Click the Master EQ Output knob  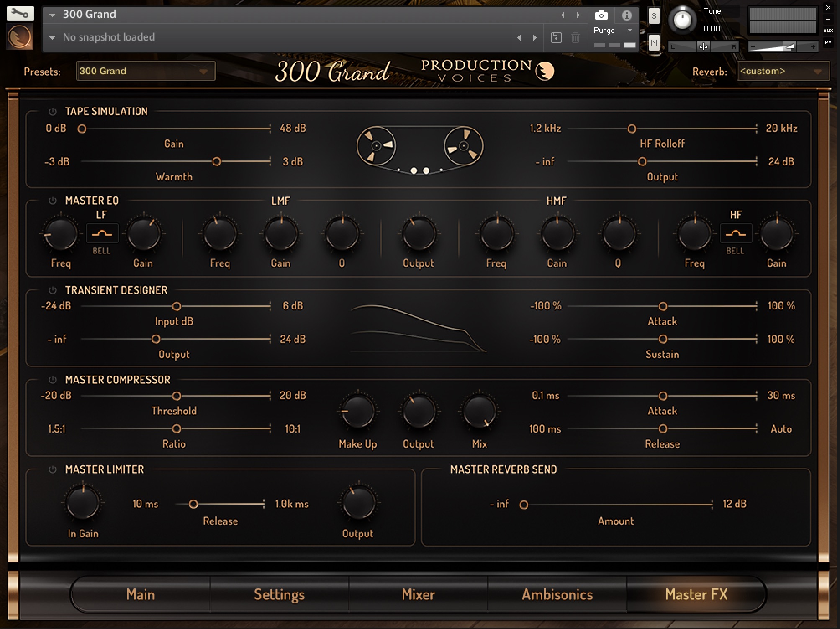419,233
